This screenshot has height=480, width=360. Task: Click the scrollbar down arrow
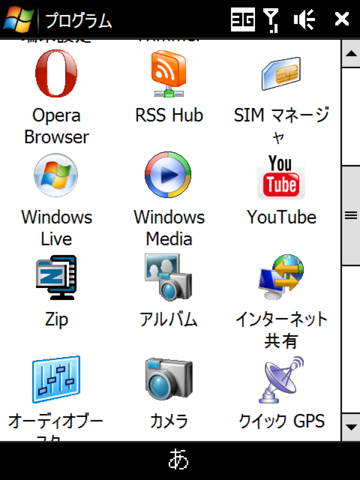(351, 427)
